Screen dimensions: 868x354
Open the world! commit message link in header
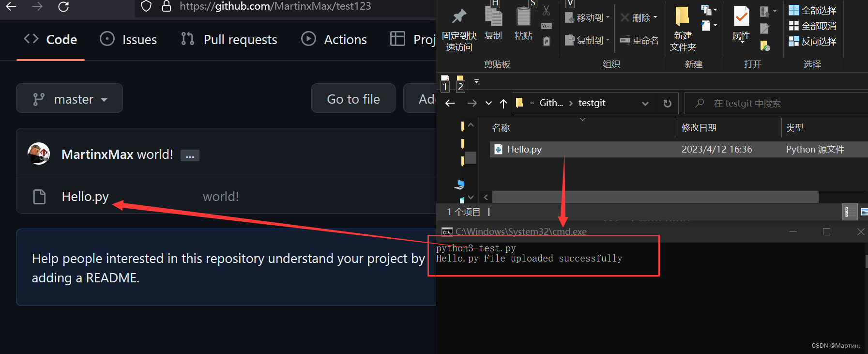(155, 154)
